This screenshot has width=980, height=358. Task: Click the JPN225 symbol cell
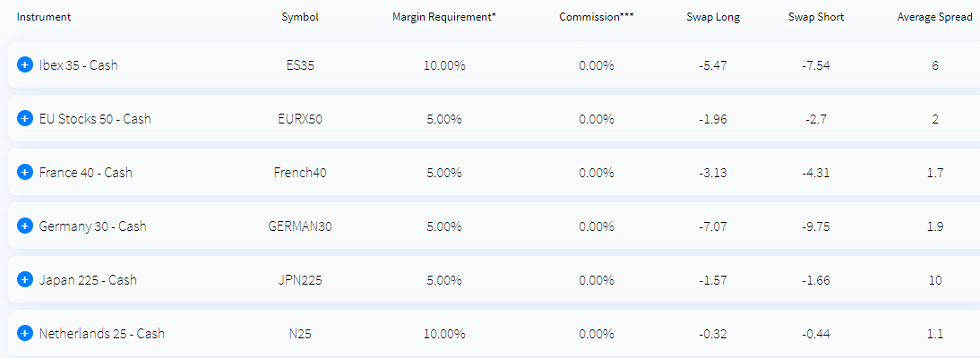tap(300, 280)
